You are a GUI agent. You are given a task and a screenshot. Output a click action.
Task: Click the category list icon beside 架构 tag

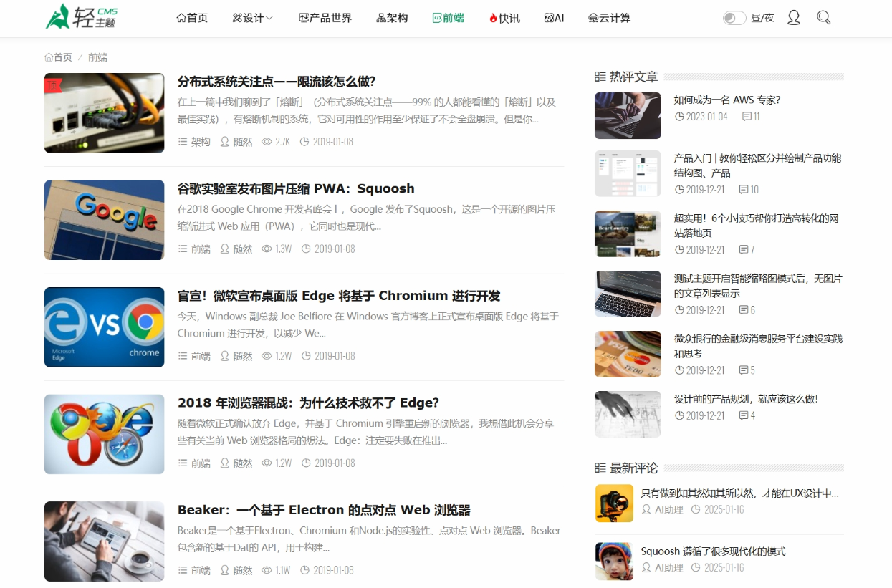point(183,141)
